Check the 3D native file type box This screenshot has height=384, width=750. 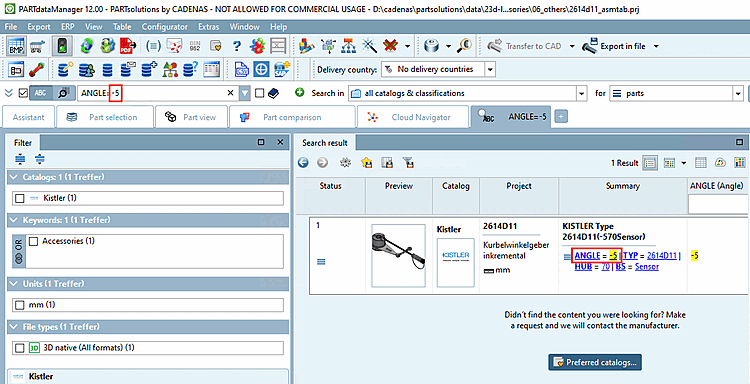[20, 348]
